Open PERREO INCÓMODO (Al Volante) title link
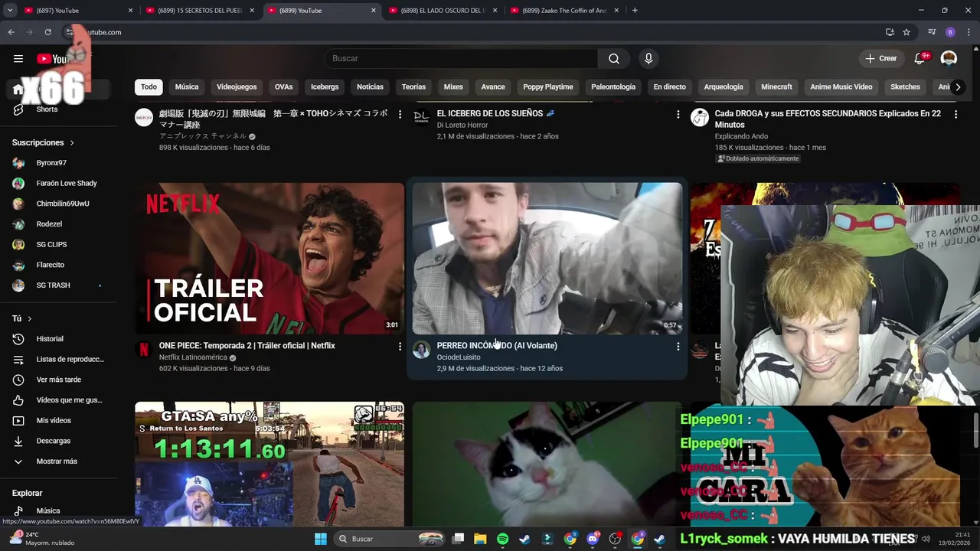 [x=497, y=346]
